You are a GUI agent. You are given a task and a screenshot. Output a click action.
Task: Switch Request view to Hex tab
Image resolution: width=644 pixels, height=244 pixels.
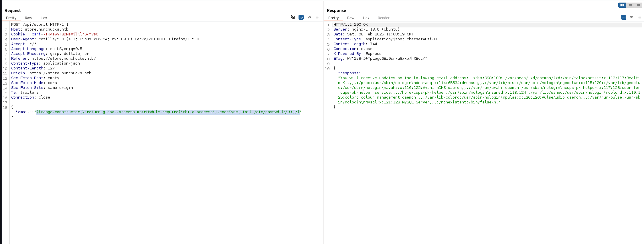point(44,18)
